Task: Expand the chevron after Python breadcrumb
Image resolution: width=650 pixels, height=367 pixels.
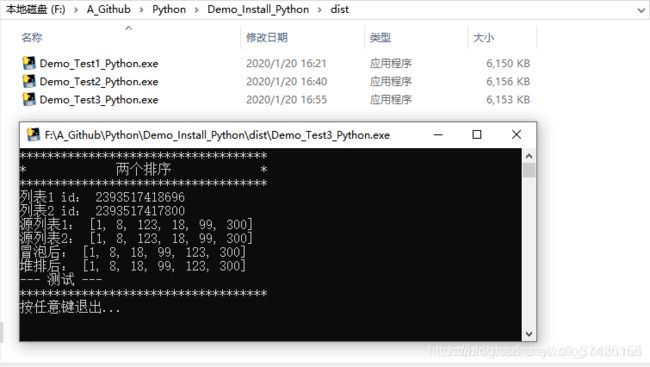Action: (x=197, y=10)
